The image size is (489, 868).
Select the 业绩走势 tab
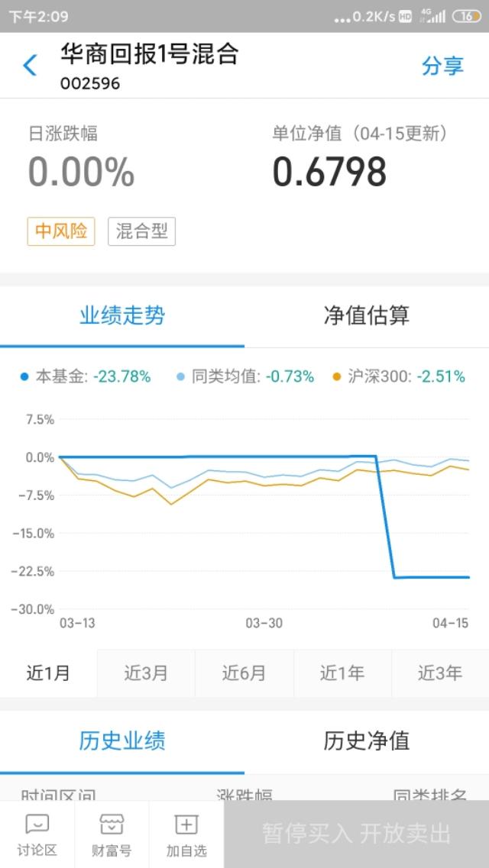122,315
